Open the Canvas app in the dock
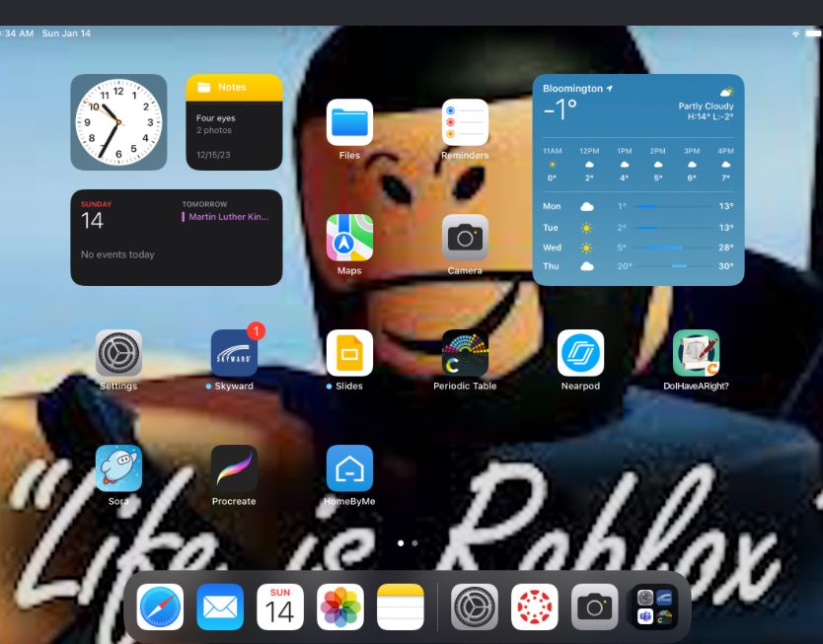Viewport: 823px width, 644px height. point(535,608)
